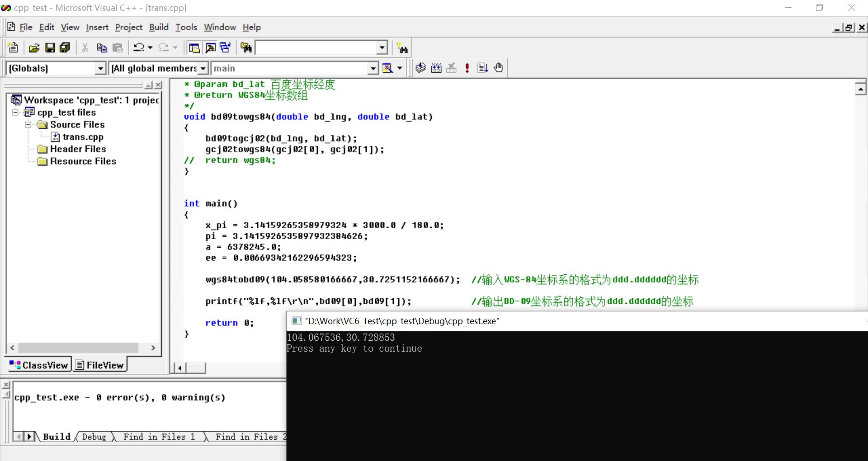Click the Redo arrow icon
The width and height of the screenshot is (868, 461).
pos(164,47)
